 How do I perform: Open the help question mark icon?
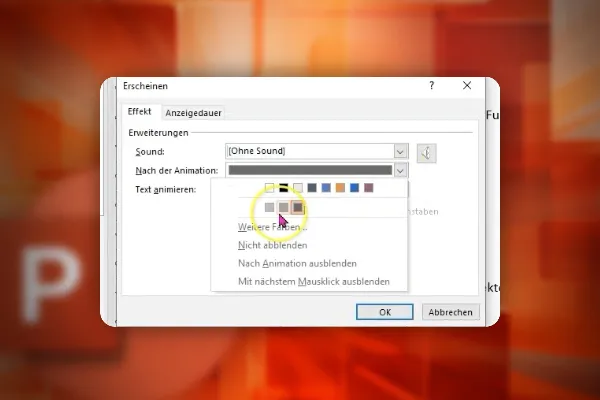pyautogui.click(x=432, y=85)
